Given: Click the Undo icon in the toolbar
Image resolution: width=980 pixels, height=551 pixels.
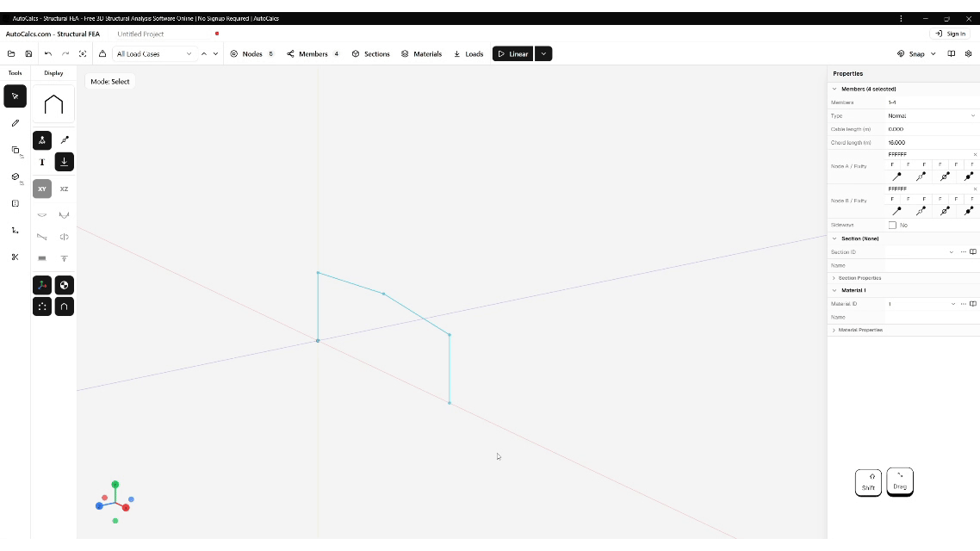Looking at the screenshot, I should (48, 53).
